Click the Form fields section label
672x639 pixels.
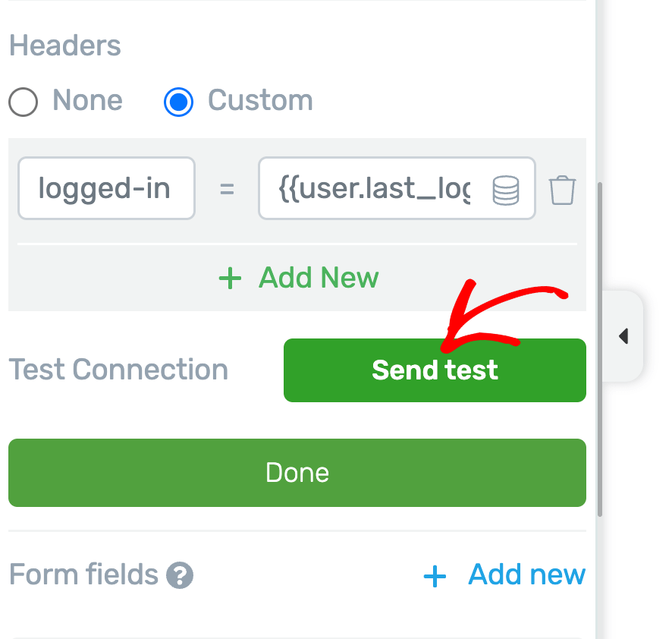(x=83, y=574)
